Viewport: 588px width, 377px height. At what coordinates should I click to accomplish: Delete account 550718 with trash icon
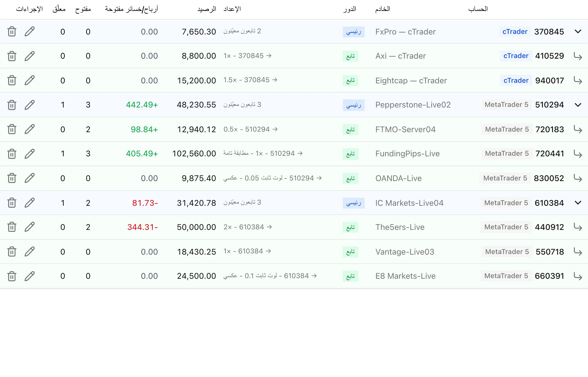[x=12, y=252]
